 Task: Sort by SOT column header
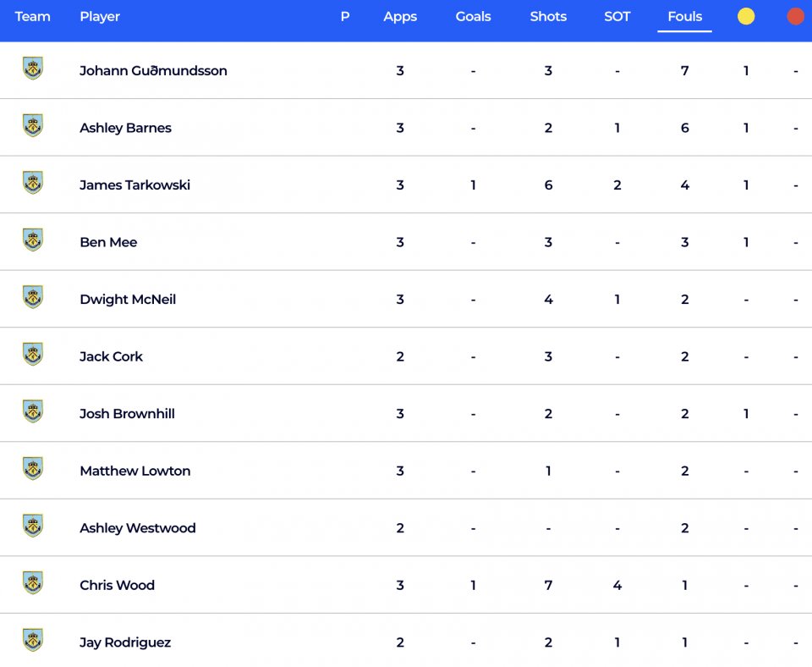coord(617,17)
